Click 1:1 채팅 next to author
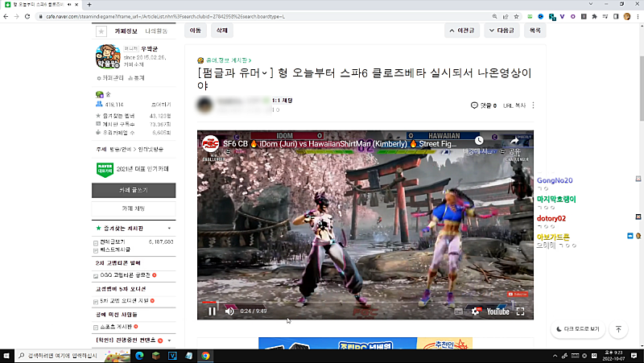The width and height of the screenshot is (644, 363). [x=283, y=100]
